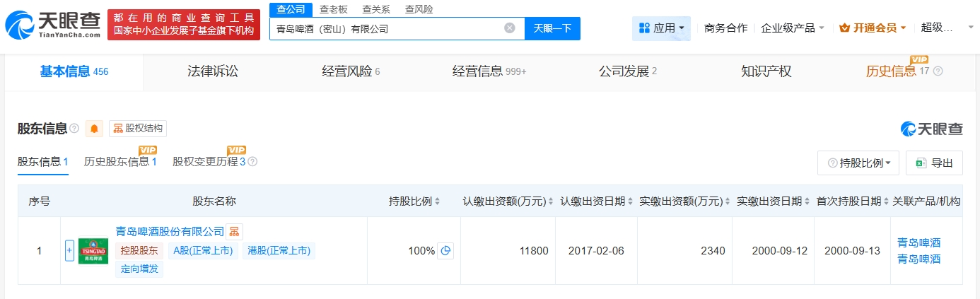Export data with the 导出 button
Viewport: 980px width, 299px height.
[x=934, y=163]
